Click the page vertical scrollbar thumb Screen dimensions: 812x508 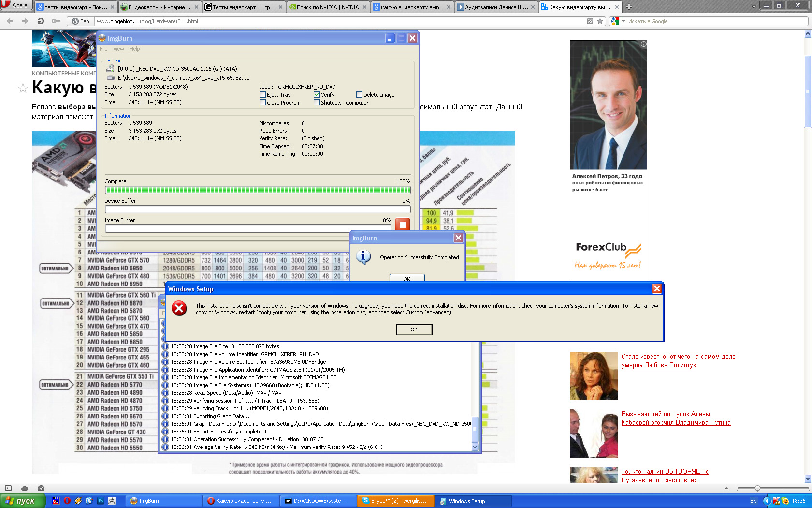tap(808, 92)
